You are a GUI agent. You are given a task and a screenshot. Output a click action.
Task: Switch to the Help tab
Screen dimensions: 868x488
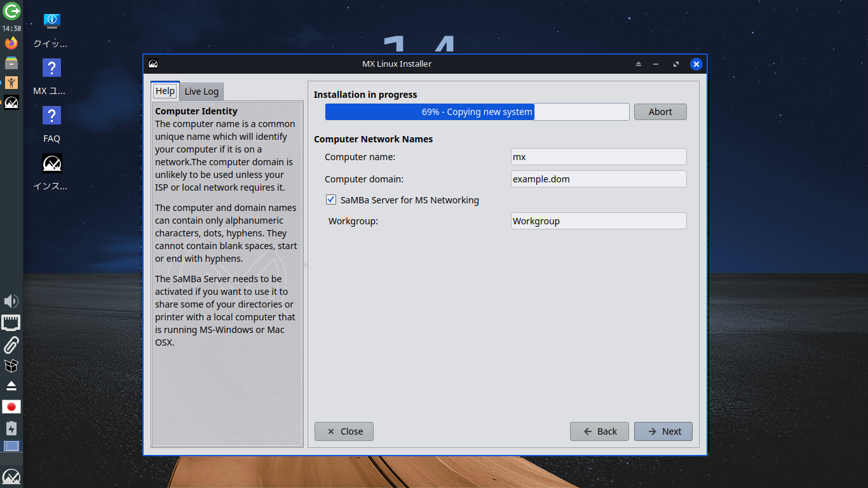tap(165, 91)
